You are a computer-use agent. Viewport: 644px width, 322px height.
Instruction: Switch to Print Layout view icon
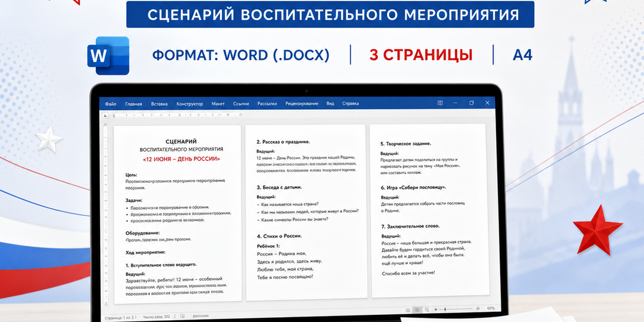click(x=417, y=309)
